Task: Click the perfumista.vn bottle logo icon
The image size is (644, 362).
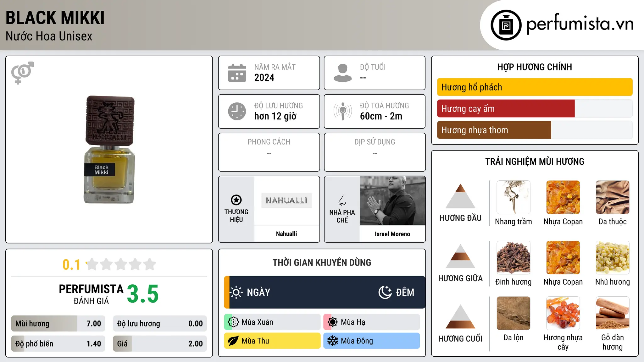Action: (506, 25)
